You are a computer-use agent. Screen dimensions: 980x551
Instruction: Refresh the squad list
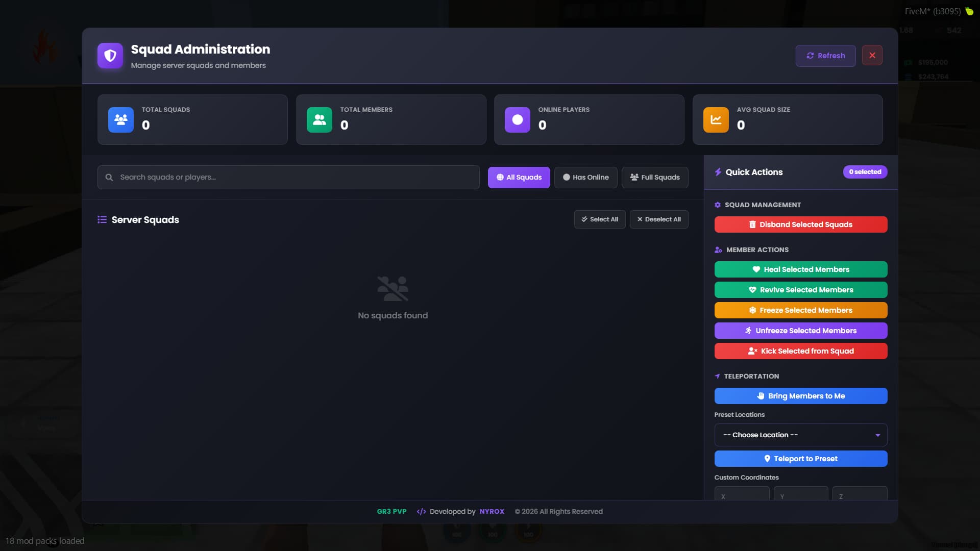825,56
